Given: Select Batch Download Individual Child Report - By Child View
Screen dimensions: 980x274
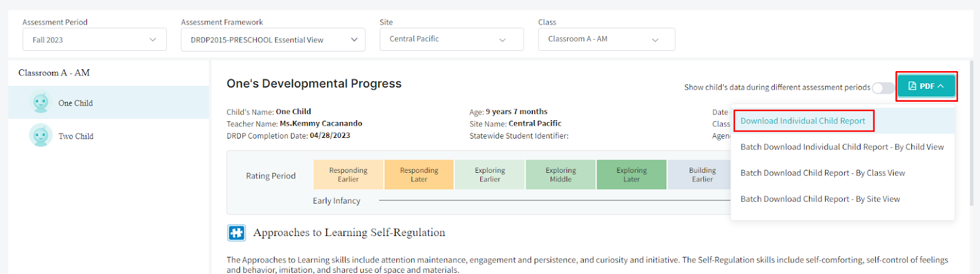Looking at the screenshot, I should point(842,147).
